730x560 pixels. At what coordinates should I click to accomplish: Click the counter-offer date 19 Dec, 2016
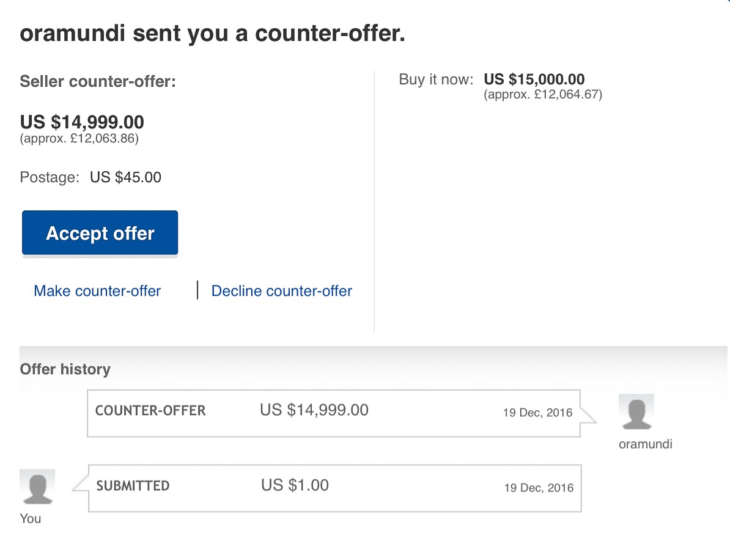click(537, 413)
